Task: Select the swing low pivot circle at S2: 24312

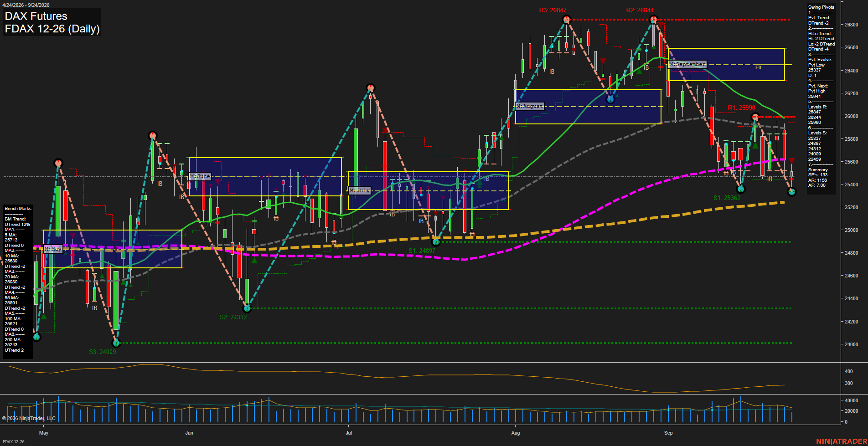Action: tap(247, 308)
